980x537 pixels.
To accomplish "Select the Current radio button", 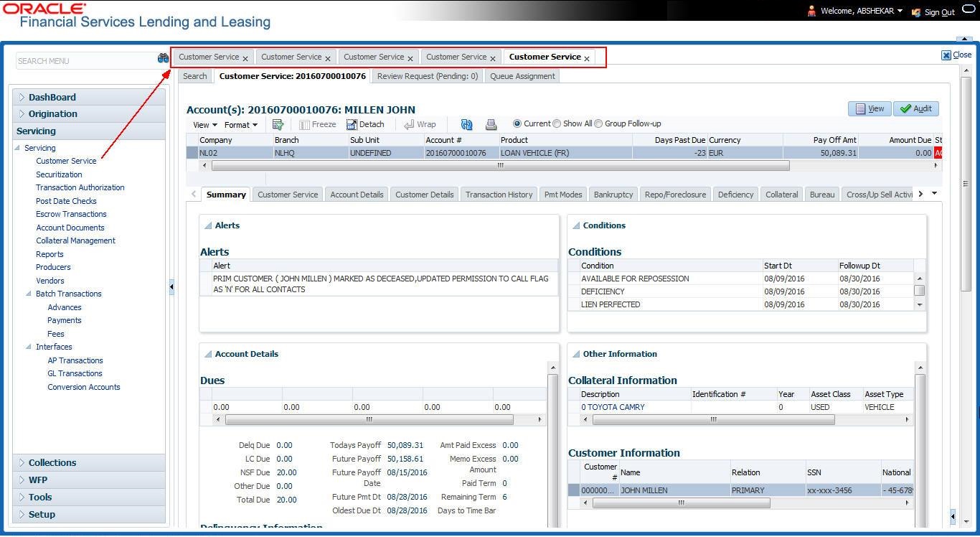I will tap(517, 123).
